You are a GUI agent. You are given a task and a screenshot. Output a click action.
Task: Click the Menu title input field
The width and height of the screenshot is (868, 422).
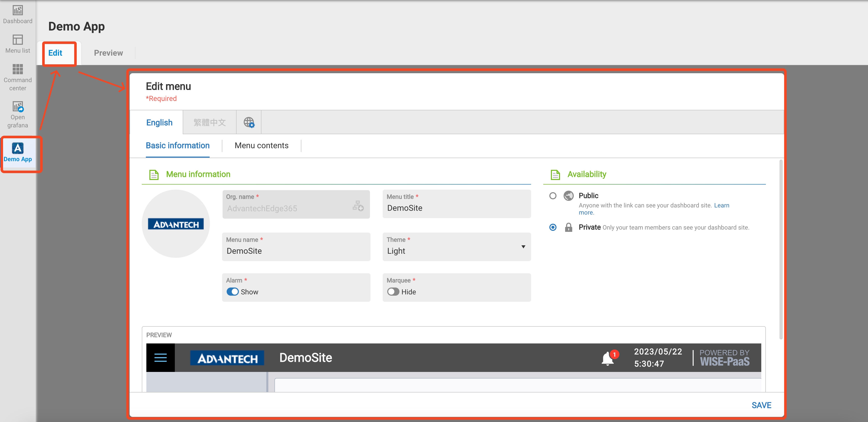[x=456, y=208]
